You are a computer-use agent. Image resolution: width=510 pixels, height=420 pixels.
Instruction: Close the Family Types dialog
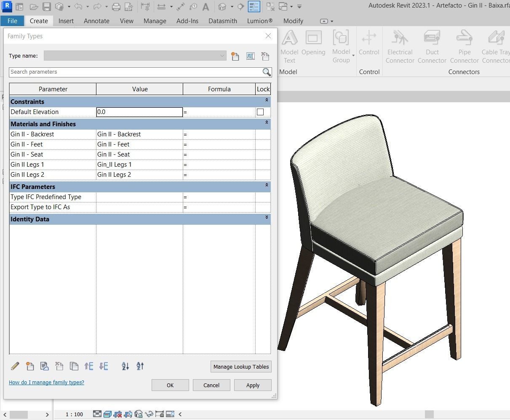pos(268,36)
